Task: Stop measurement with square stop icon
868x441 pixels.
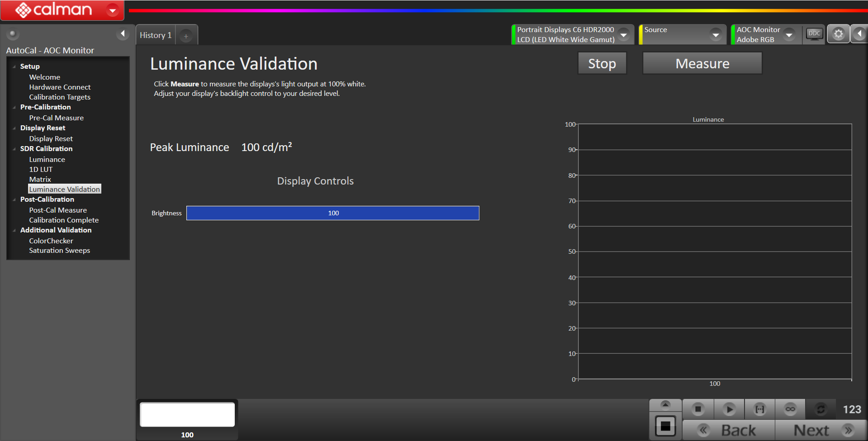Action: click(x=698, y=409)
